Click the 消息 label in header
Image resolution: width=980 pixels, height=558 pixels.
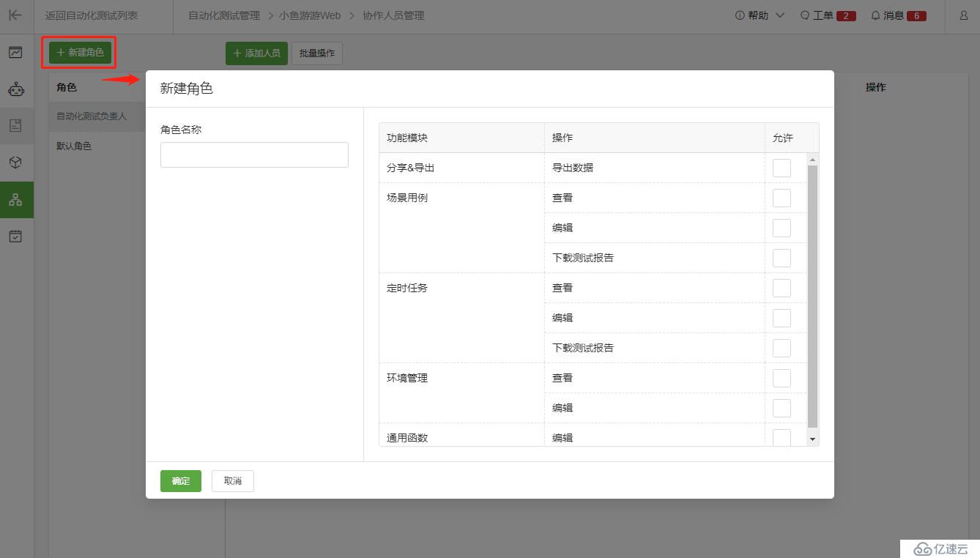[x=894, y=15]
